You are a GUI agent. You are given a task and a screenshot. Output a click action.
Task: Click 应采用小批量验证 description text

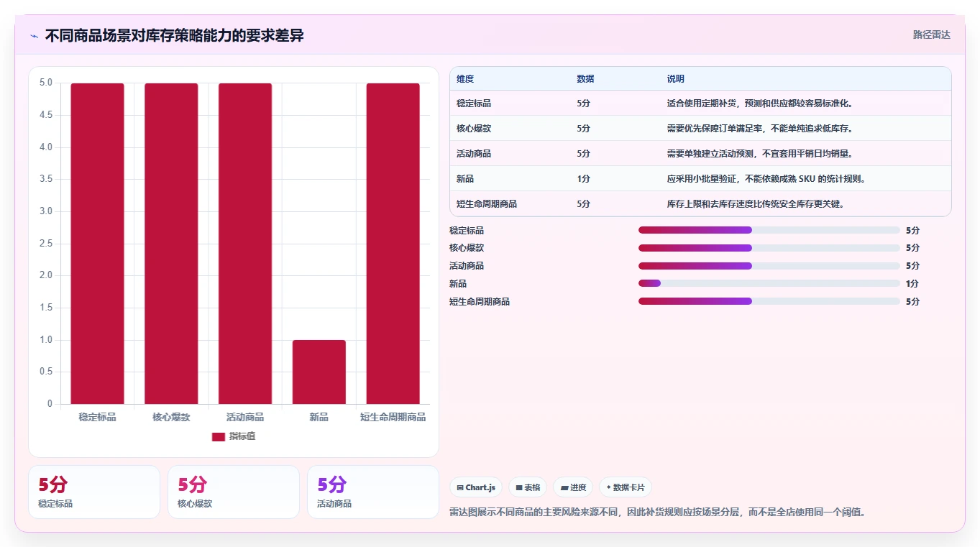pos(766,179)
